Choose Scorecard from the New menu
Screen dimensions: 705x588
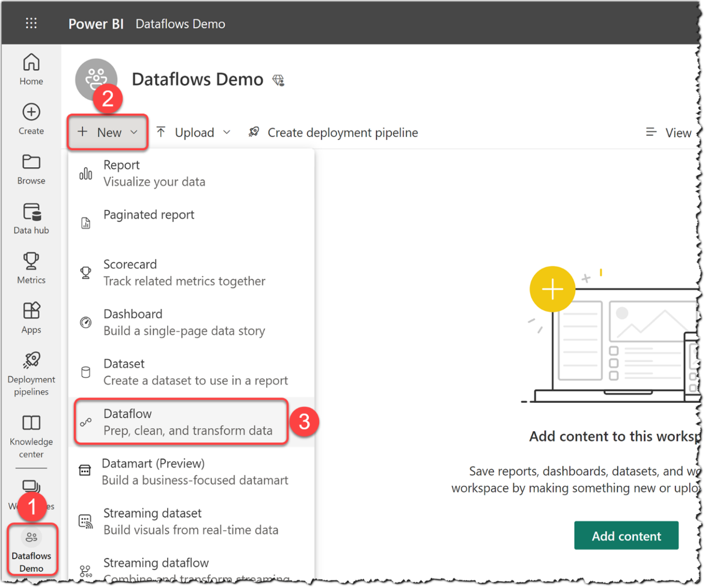[x=191, y=272]
